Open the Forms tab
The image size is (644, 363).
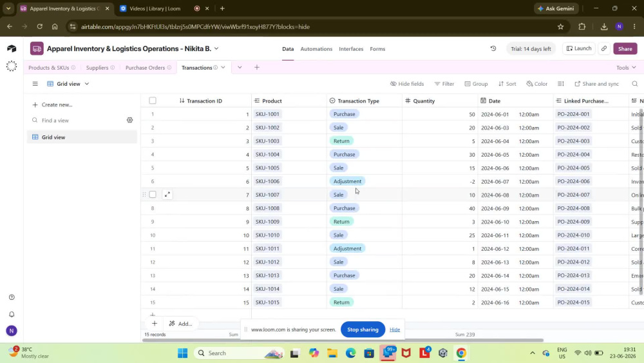(377, 49)
